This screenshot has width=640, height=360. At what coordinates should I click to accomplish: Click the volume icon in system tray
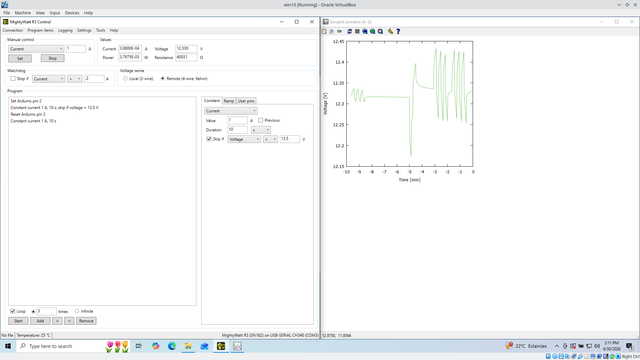597,346
